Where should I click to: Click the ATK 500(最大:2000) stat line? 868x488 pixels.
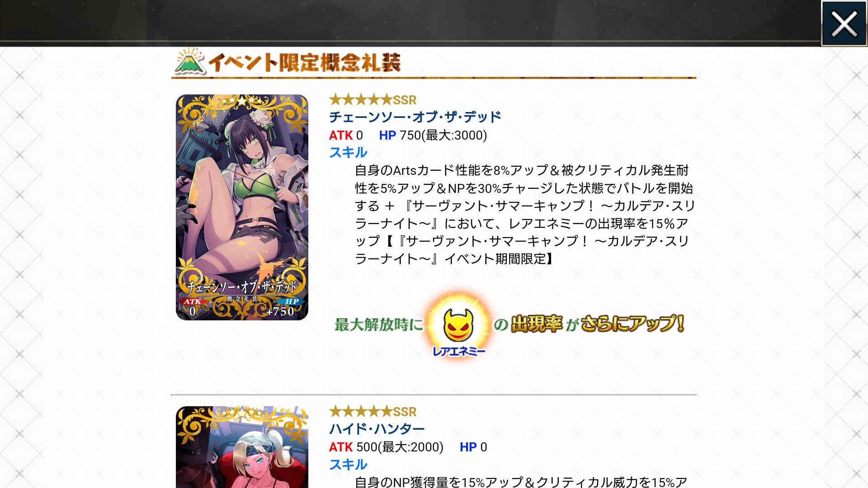coord(386,447)
